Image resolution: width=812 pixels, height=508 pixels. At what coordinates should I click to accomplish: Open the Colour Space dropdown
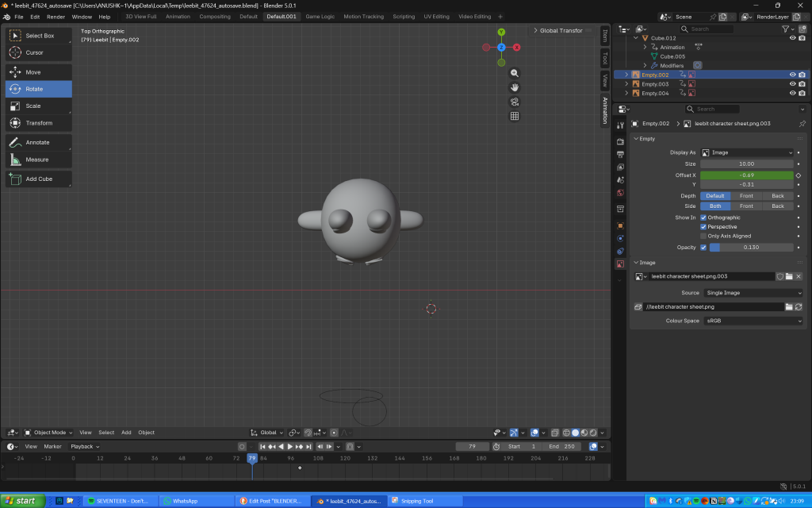coord(752,321)
